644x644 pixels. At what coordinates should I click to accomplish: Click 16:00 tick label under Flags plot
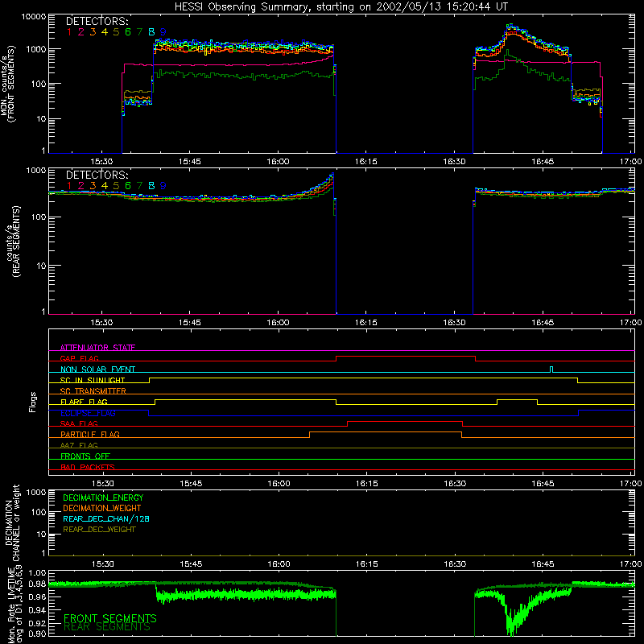click(x=279, y=484)
